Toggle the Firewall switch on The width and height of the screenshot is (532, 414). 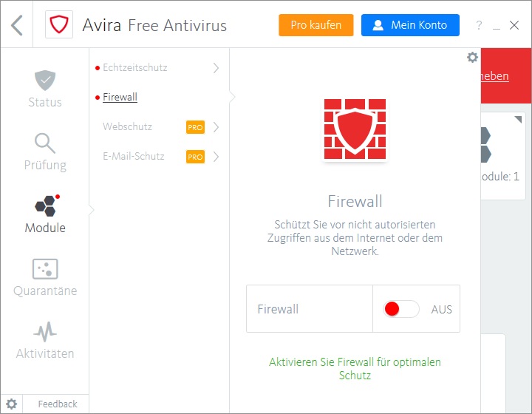pyautogui.click(x=400, y=309)
